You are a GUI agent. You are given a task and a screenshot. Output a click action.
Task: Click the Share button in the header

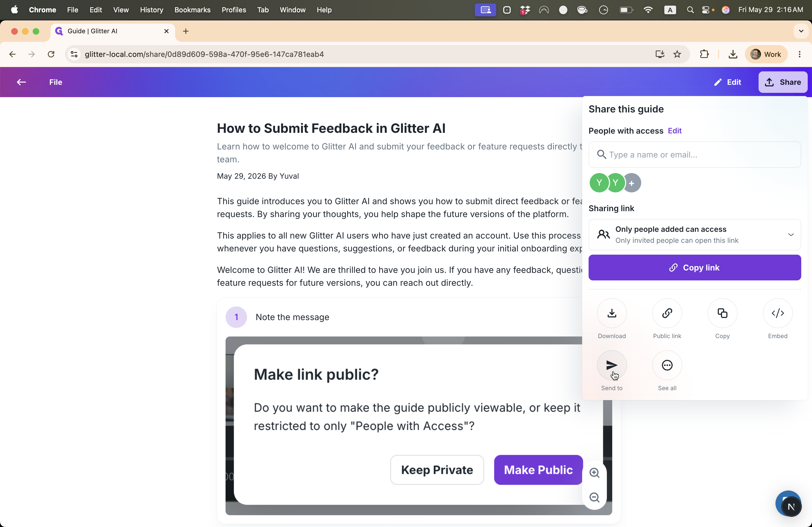point(783,82)
